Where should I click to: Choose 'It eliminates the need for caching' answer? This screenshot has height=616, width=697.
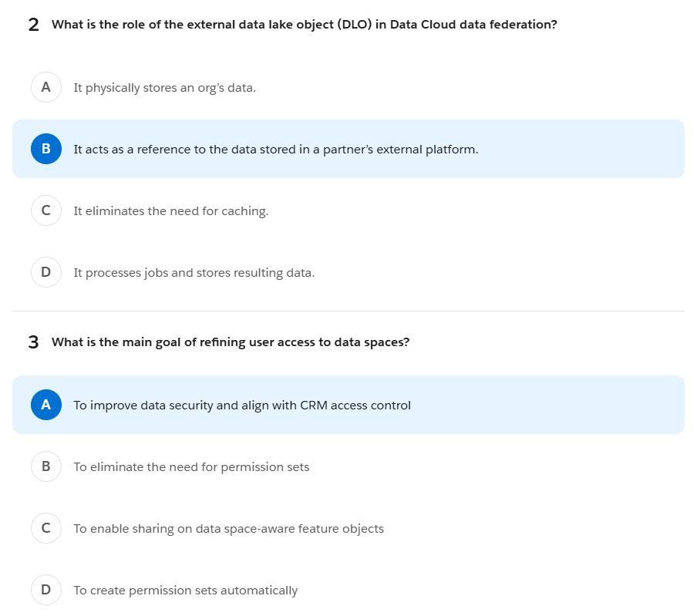tap(170, 211)
